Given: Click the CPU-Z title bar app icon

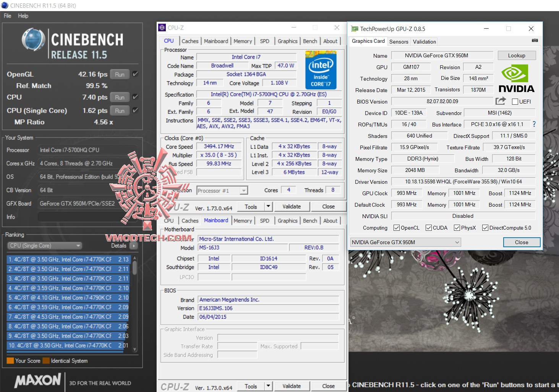Looking at the screenshot, I should tap(162, 28).
